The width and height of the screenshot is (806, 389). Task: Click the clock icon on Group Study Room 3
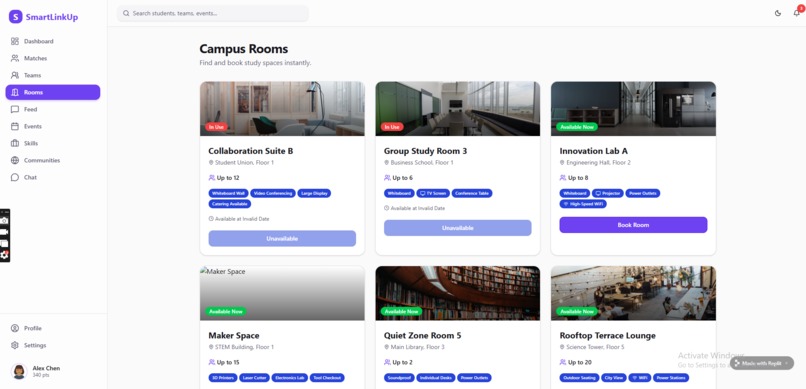click(x=387, y=208)
